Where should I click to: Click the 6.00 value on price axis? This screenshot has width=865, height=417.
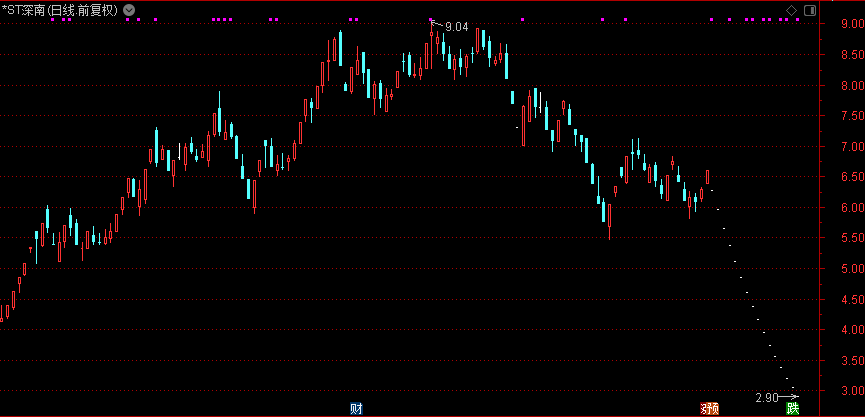click(851, 208)
